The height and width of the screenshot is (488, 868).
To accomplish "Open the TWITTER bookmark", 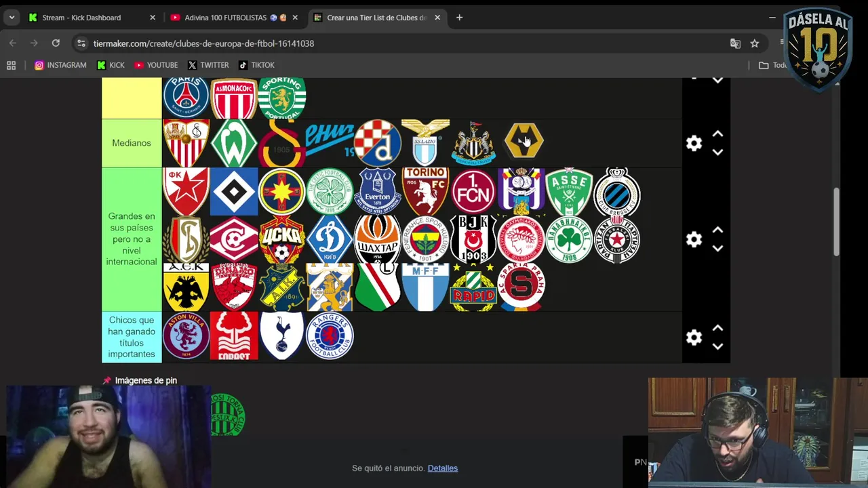I will click(x=208, y=65).
